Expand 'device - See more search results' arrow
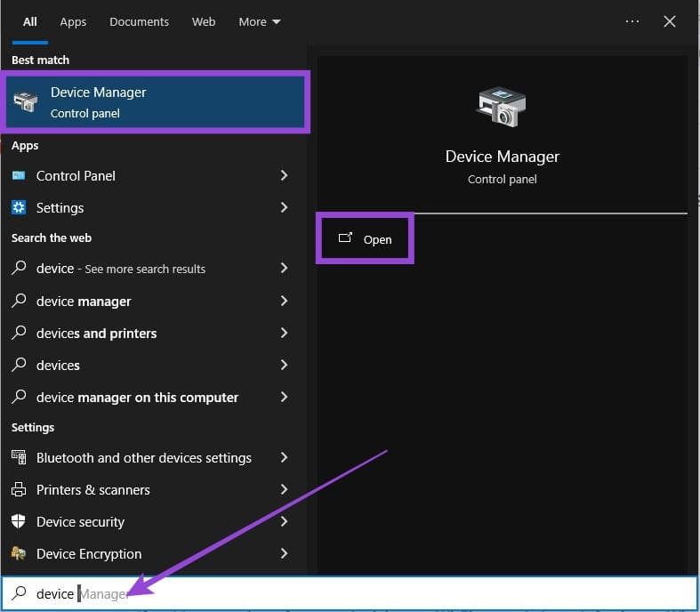The height and width of the screenshot is (612, 700). (x=284, y=269)
